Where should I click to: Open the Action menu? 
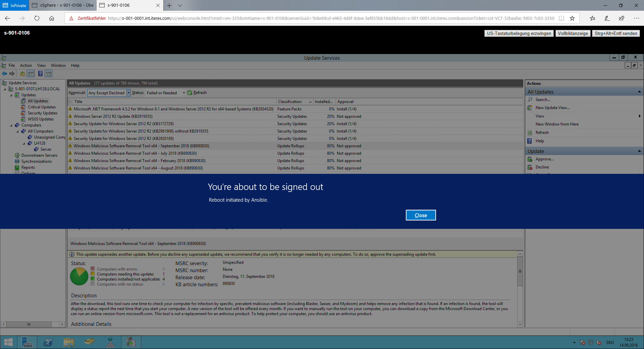click(26, 65)
